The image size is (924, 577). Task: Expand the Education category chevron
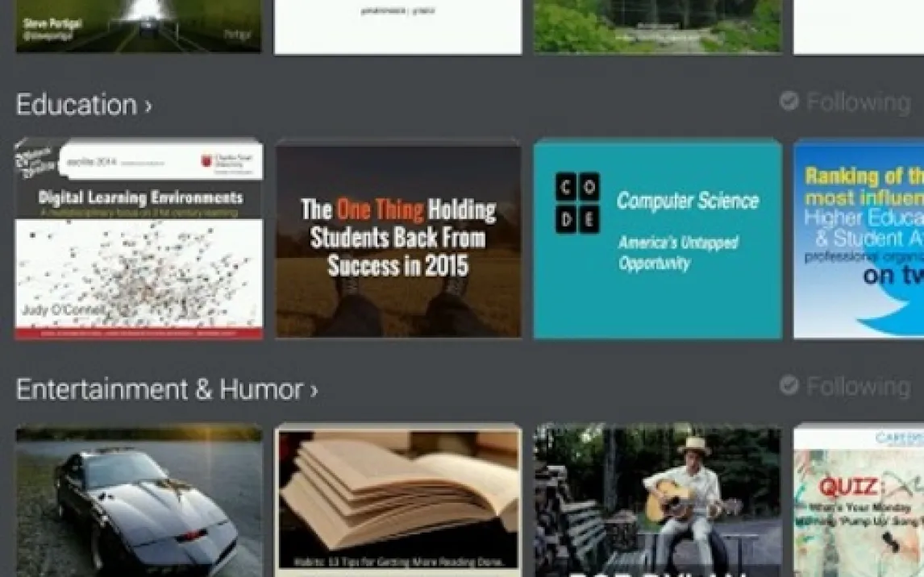coord(148,106)
